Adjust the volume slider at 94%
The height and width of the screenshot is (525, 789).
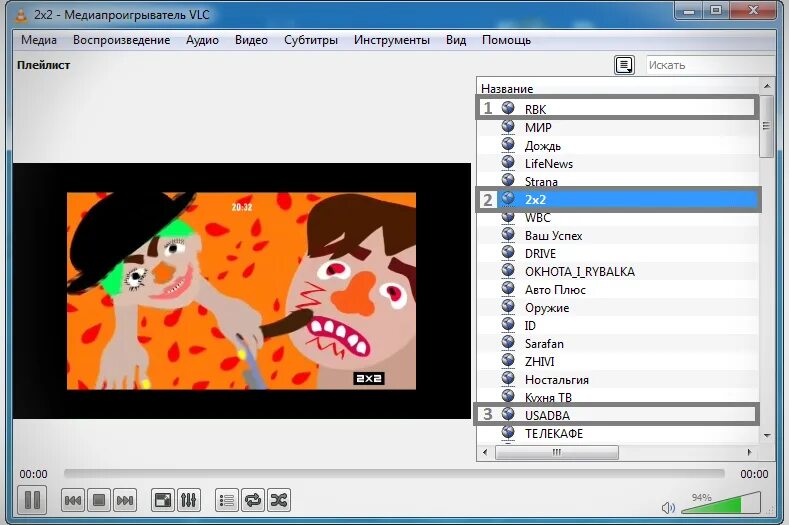(x=721, y=503)
